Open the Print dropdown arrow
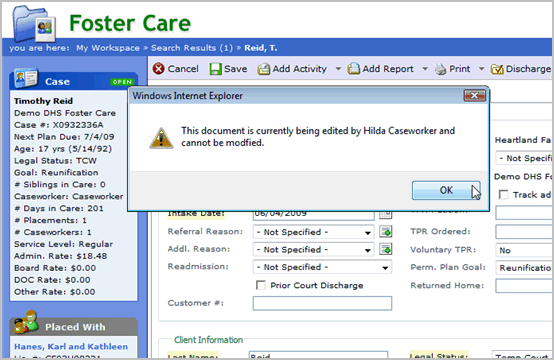Screen dimensions: 554x360 [481, 69]
